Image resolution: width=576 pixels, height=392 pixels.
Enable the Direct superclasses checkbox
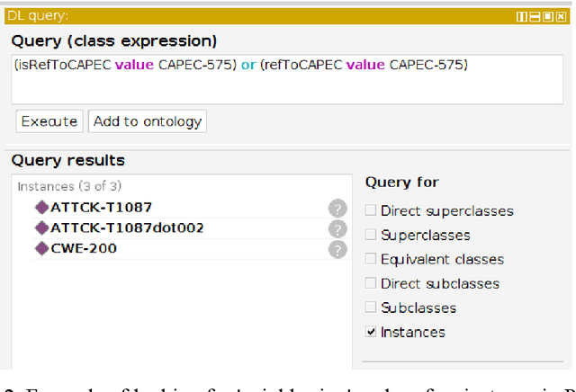click(371, 211)
